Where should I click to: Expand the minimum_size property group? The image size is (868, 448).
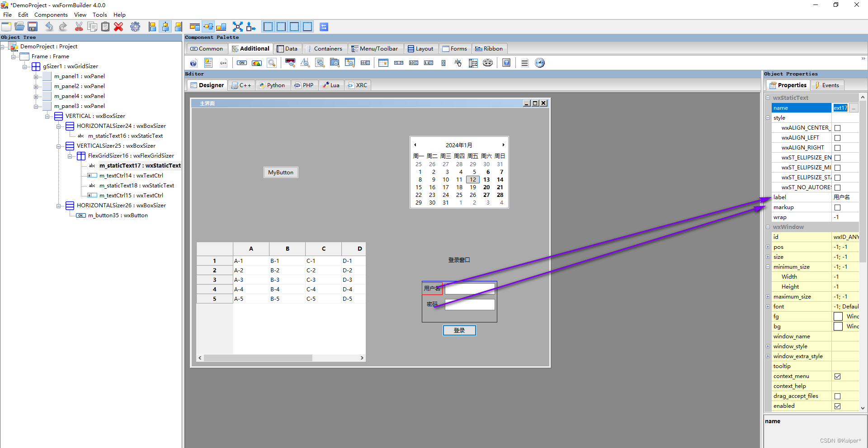768,266
